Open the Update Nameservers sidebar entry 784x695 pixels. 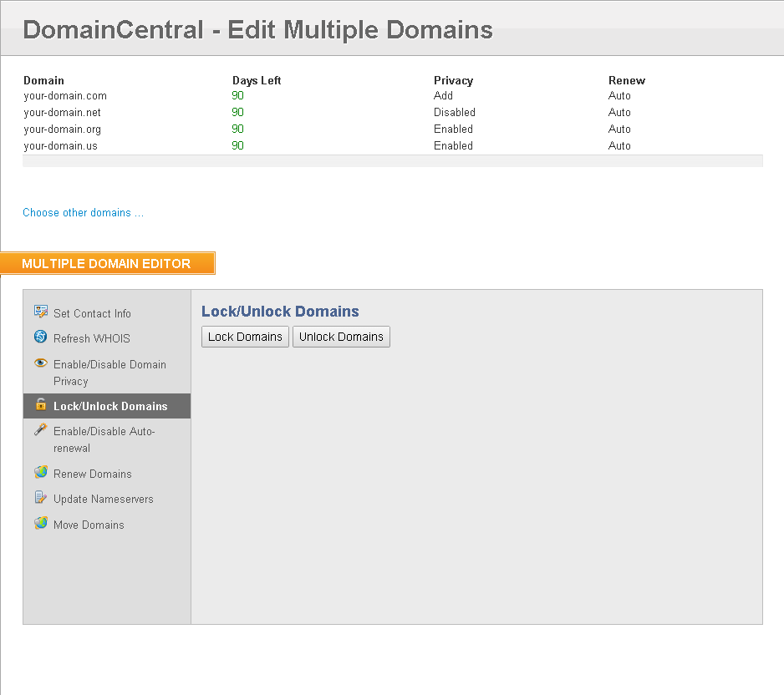102,499
